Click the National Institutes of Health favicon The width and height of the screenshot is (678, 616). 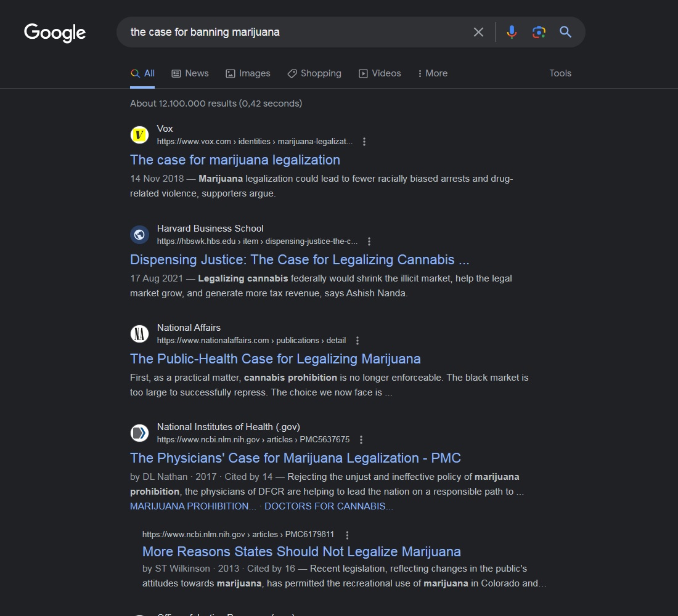140,433
